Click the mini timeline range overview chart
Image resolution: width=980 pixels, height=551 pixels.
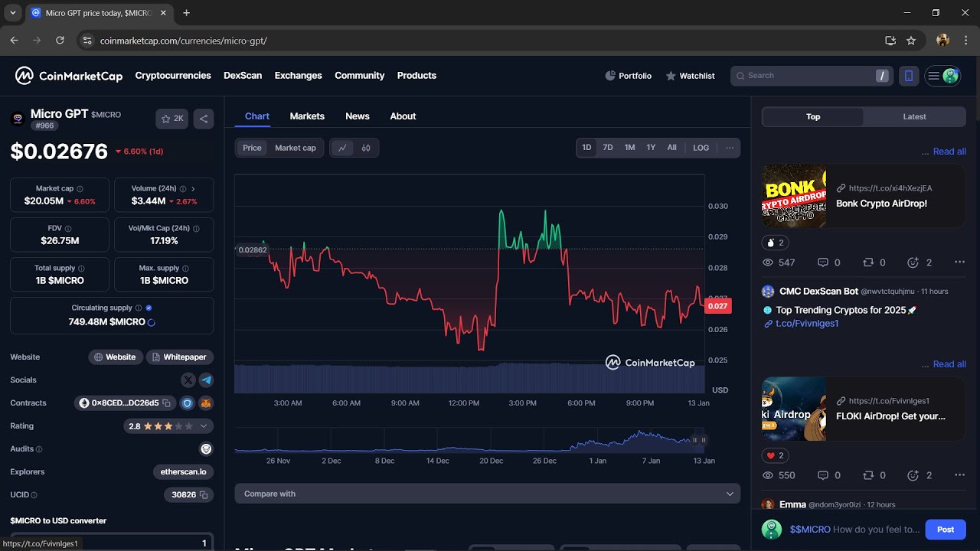[x=469, y=440]
